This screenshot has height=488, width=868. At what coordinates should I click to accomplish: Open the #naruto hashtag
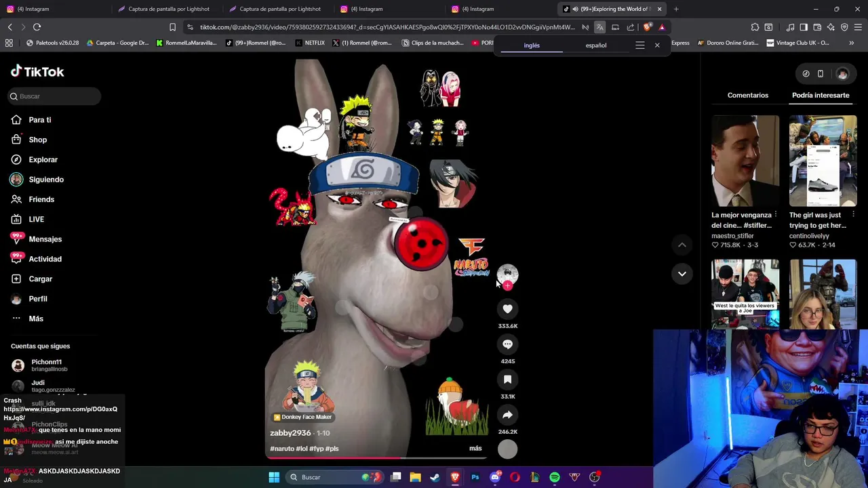pyautogui.click(x=282, y=449)
